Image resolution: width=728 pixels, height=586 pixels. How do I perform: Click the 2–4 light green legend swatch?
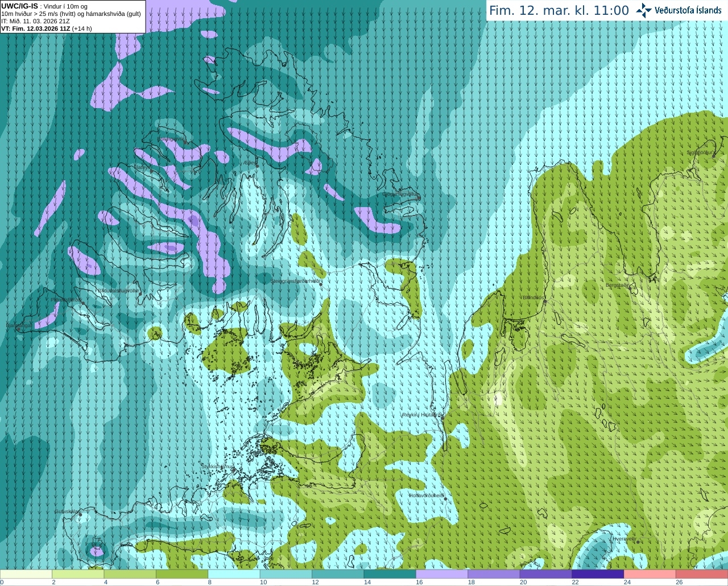click(x=78, y=574)
